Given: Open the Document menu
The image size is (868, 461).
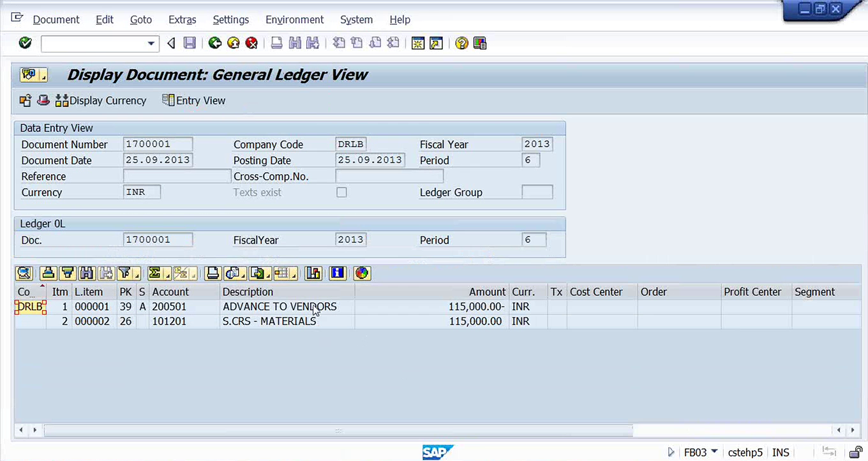Looking at the screenshot, I should click(x=56, y=20).
